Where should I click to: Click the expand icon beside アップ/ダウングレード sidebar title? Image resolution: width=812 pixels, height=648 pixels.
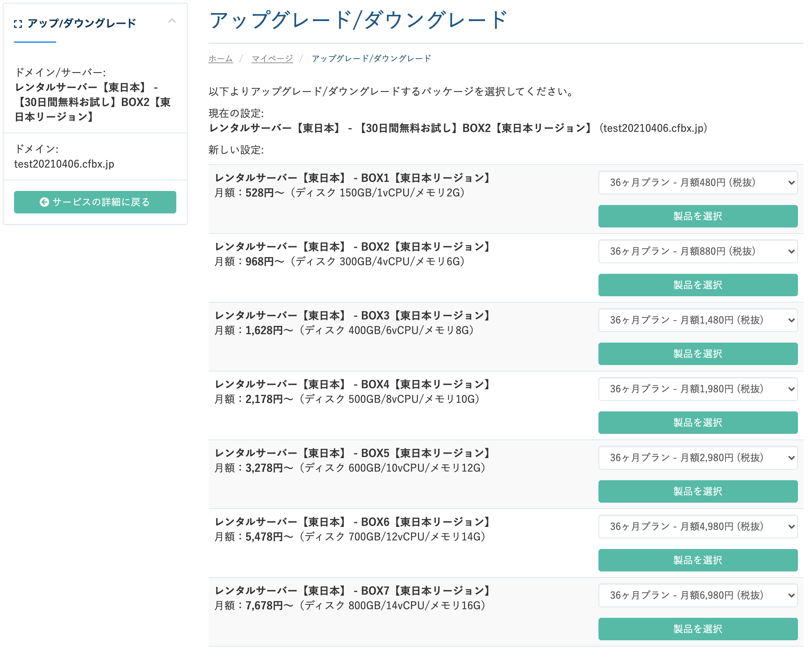click(18, 24)
